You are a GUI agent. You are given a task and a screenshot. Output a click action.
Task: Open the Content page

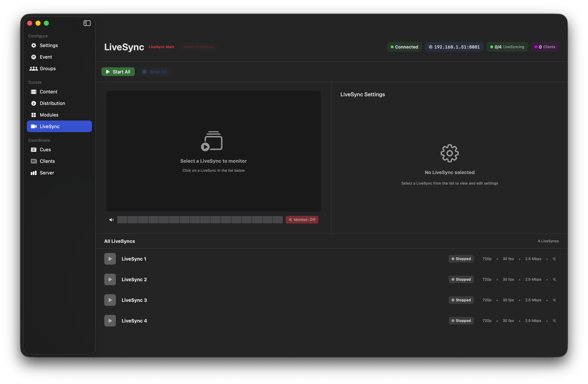tap(59, 92)
